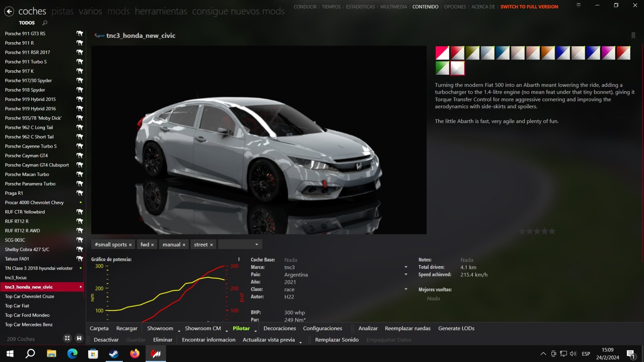This screenshot has width=644, height=362.
Task: Open the car list search magnifier
Action: click(45, 23)
